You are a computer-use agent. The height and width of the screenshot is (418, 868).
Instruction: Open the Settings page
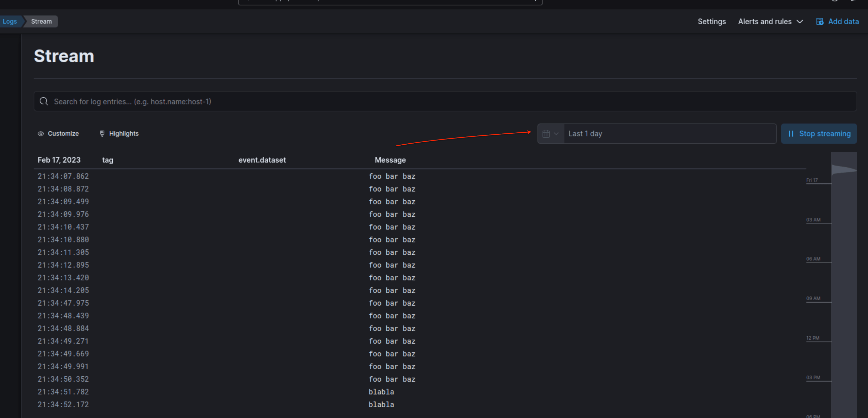pyautogui.click(x=712, y=21)
